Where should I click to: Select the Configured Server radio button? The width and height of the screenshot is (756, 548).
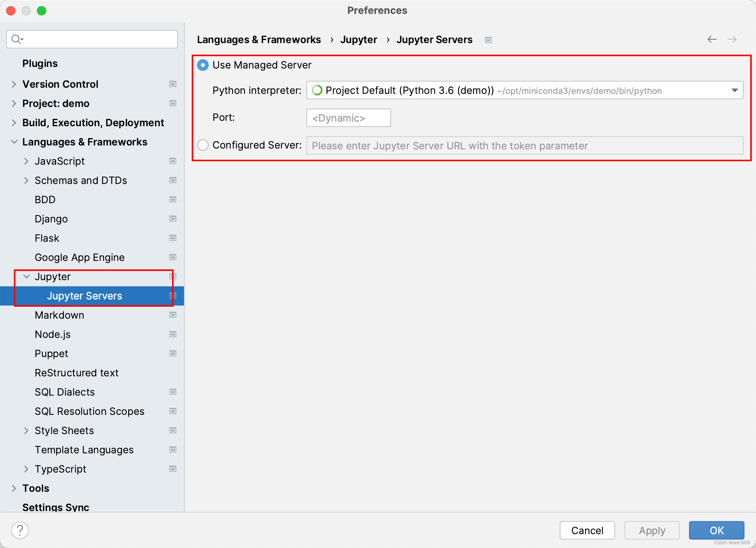(203, 145)
